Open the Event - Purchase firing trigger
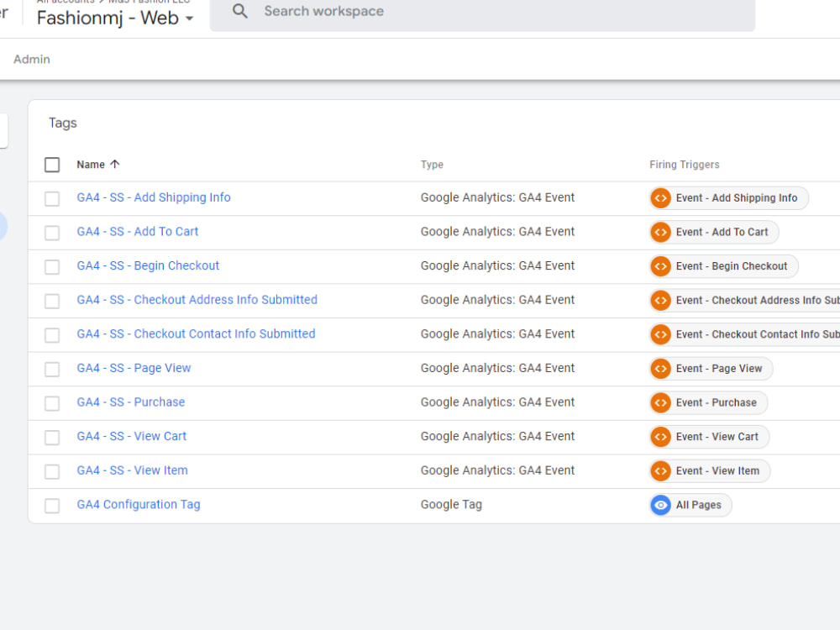This screenshot has width=840, height=630. pos(707,402)
